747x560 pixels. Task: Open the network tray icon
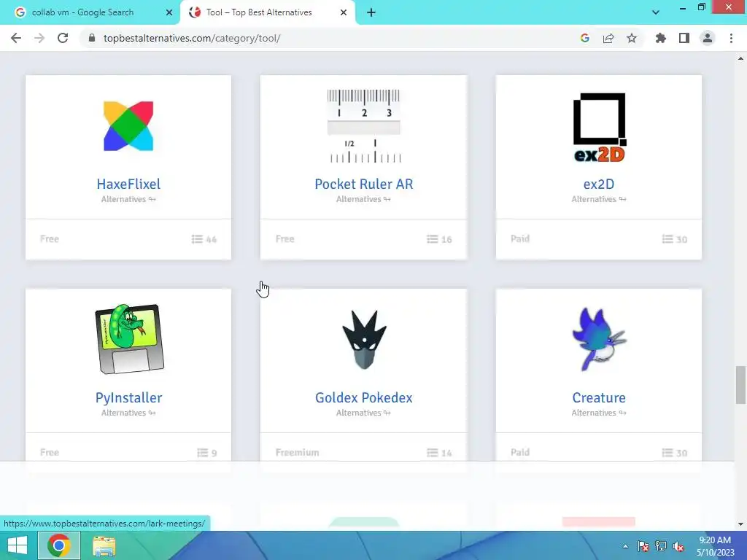(x=661, y=546)
